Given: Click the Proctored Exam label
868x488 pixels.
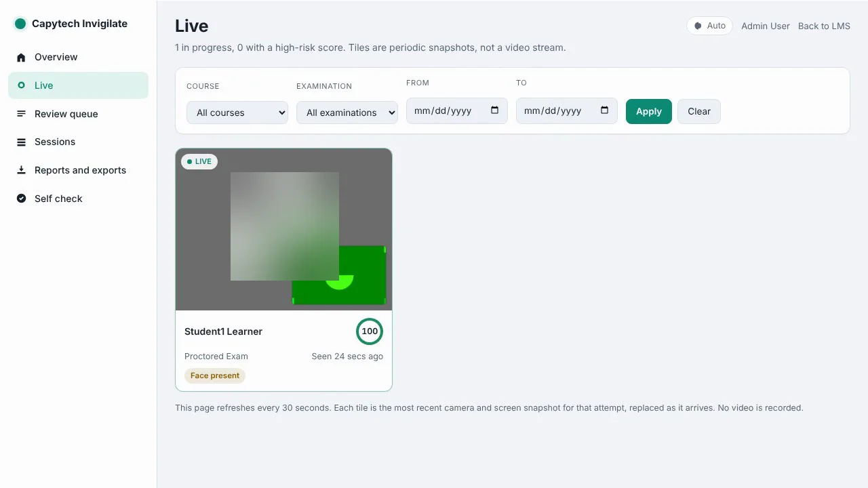Looking at the screenshot, I should (216, 356).
